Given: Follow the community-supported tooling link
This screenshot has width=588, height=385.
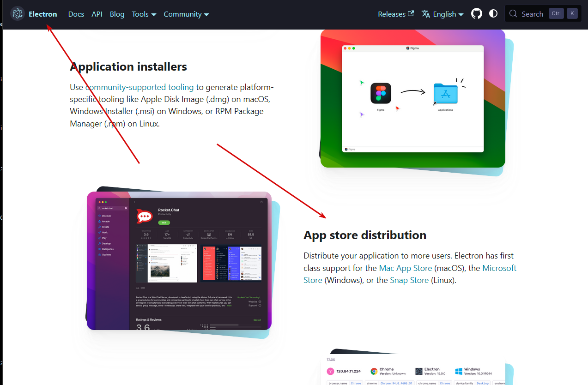Looking at the screenshot, I should point(139,87).
